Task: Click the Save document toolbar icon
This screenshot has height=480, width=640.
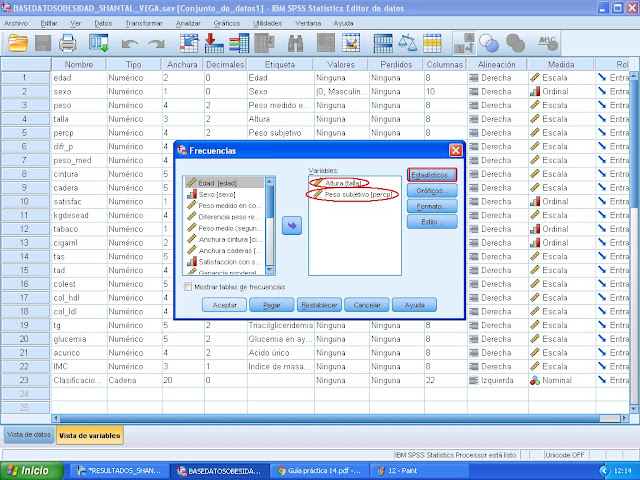Action: 43,43
